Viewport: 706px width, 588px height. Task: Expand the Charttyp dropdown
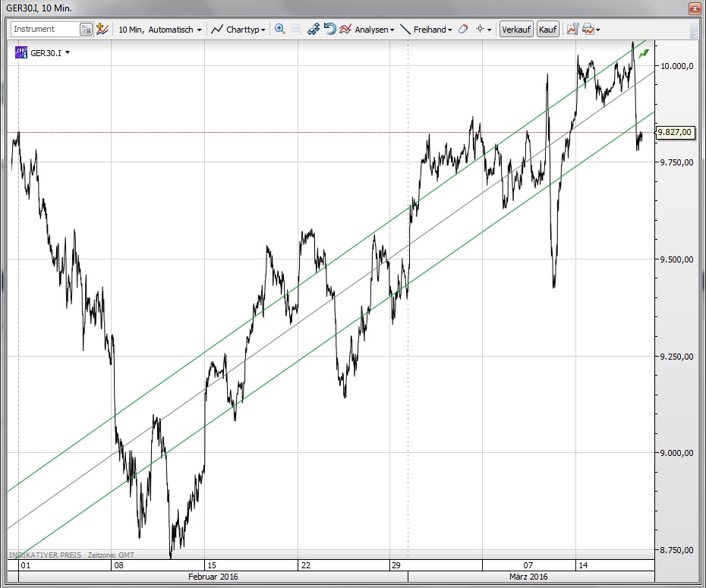pyautogui.click(x=239, y=30)
